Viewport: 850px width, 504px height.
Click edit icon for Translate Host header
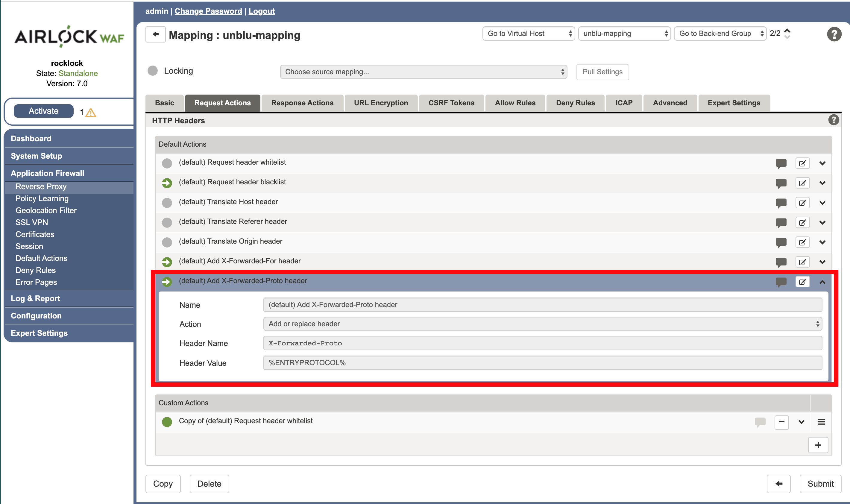click(x=802, y=203)
